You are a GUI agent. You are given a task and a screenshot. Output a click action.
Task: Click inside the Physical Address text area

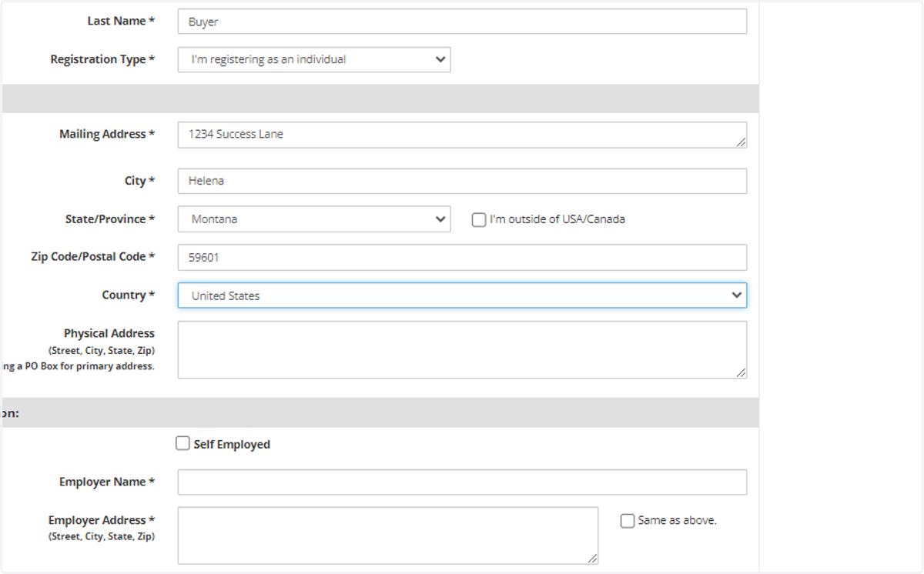[462, 350]
